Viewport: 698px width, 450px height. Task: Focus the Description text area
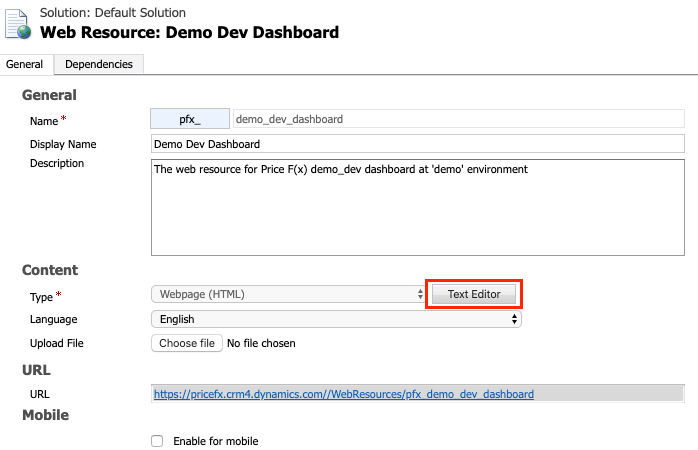pyautogui.click(x=417, y=207)
